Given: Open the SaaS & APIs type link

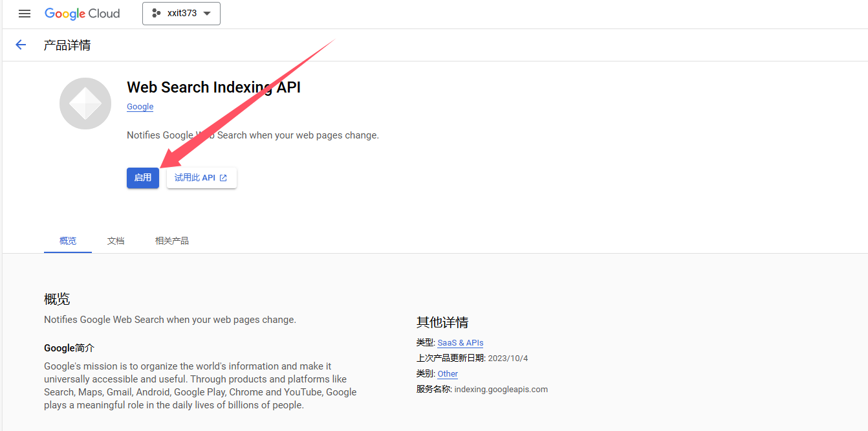Looking at the screenshot, I should pyautogui.click(x=461, y=343).
